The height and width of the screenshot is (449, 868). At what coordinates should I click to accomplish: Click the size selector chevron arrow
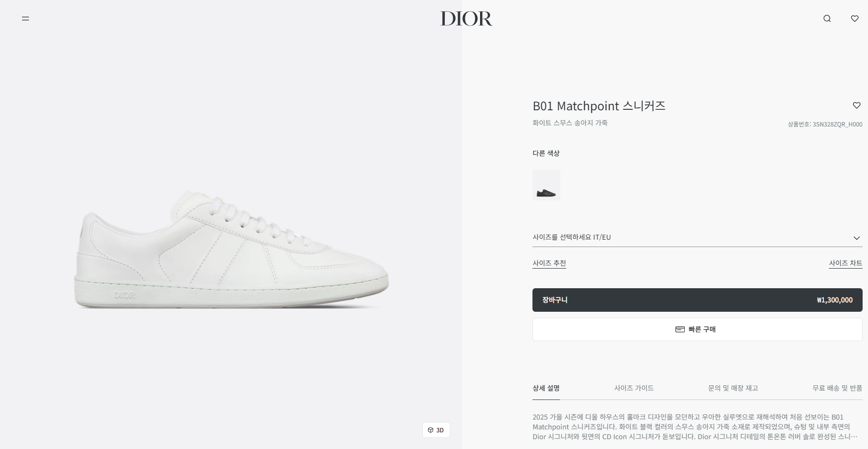(857, 238)
